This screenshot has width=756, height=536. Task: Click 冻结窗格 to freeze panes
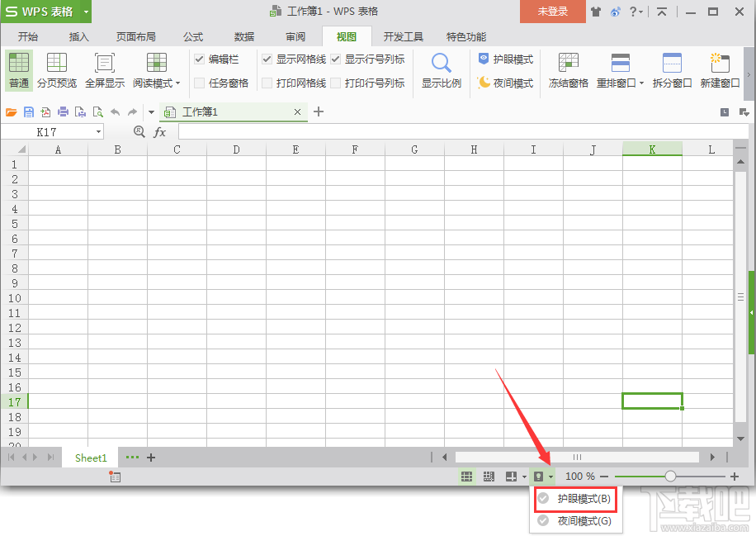click(567, 69)
